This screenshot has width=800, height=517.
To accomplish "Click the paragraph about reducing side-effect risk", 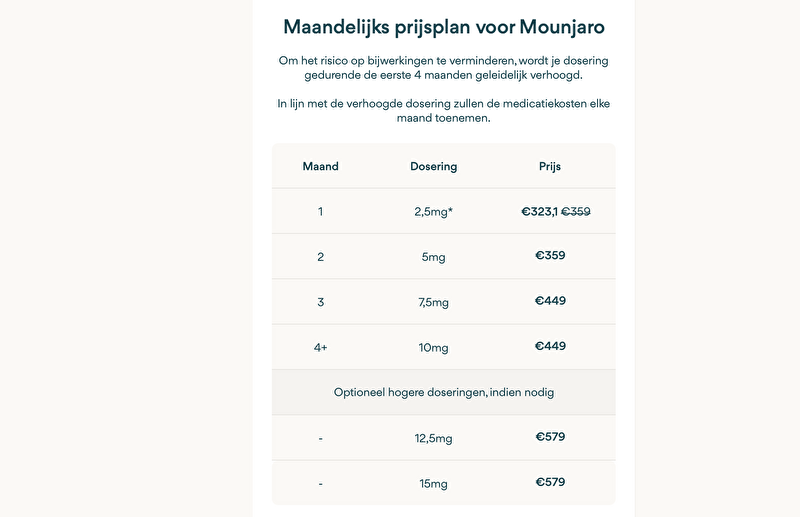I will tap(443, 68).
